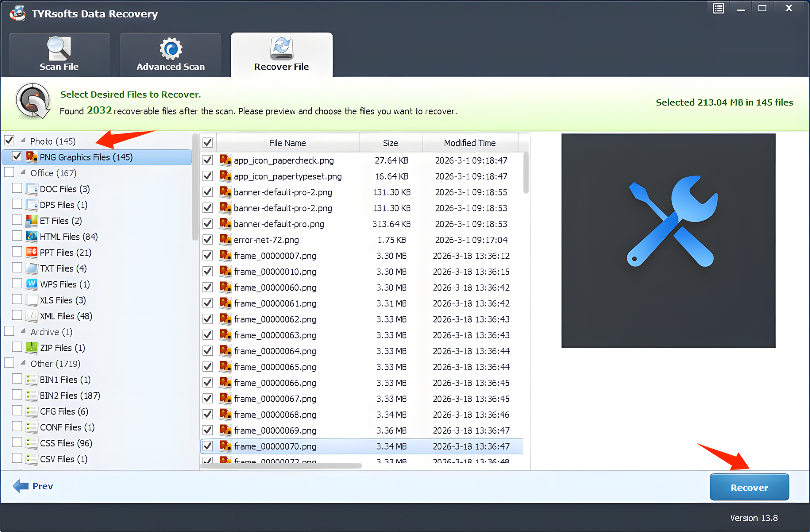Screen dimensions: 810x532
Task: Click the Scan File magnifier icon
Action: 59,49
